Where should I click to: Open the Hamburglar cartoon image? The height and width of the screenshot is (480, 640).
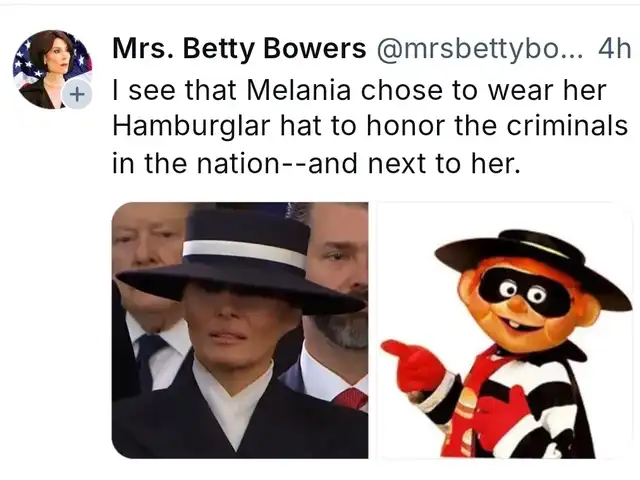505,330
